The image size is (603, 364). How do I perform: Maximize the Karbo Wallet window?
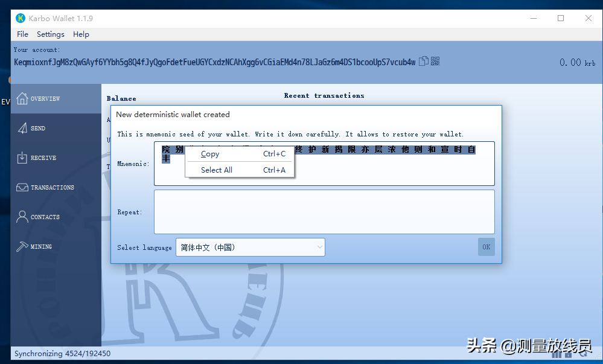point(561,18)
